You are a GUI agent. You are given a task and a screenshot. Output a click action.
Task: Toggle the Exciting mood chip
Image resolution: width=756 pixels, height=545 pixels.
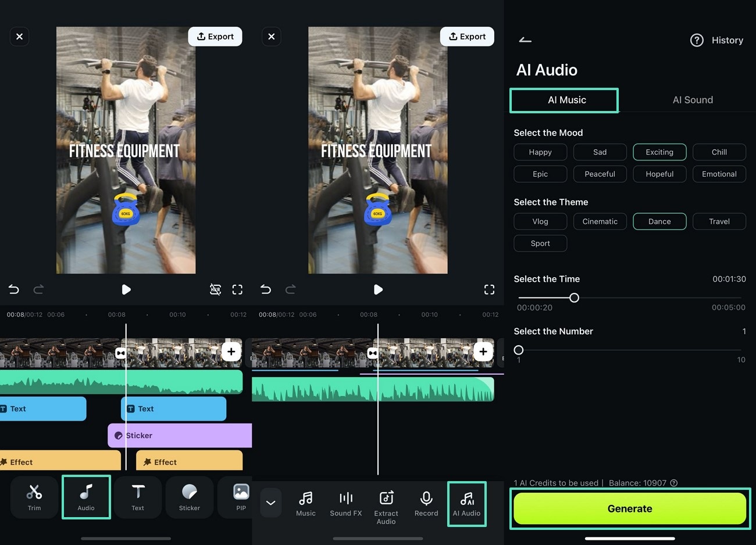[x=659, y=152]
